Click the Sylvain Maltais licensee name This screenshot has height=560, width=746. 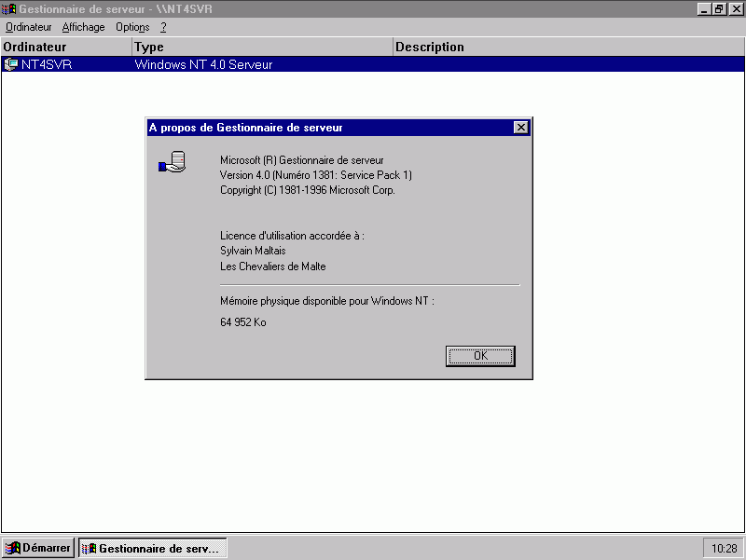pyautogui.click(x=253, y=251)
